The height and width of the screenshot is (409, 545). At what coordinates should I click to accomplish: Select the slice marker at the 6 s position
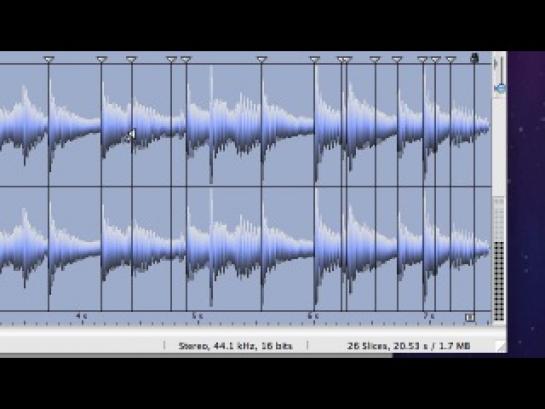coord(315,59)
